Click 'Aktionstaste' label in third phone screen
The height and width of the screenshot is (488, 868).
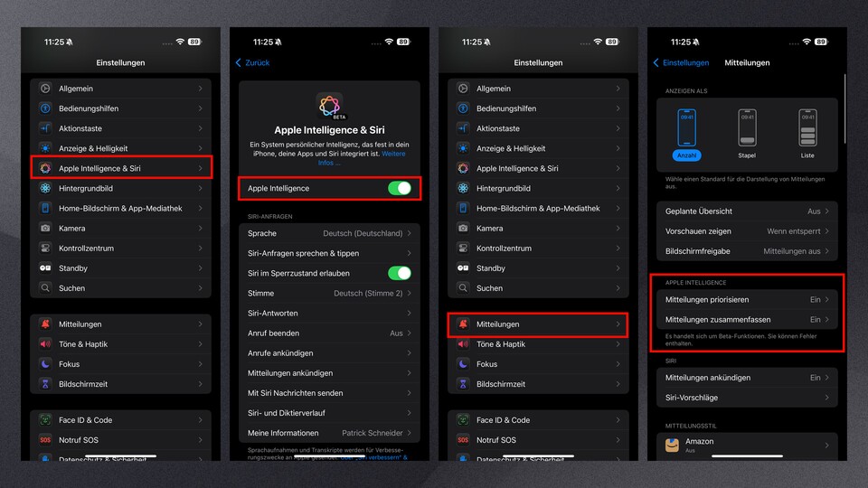497,128
